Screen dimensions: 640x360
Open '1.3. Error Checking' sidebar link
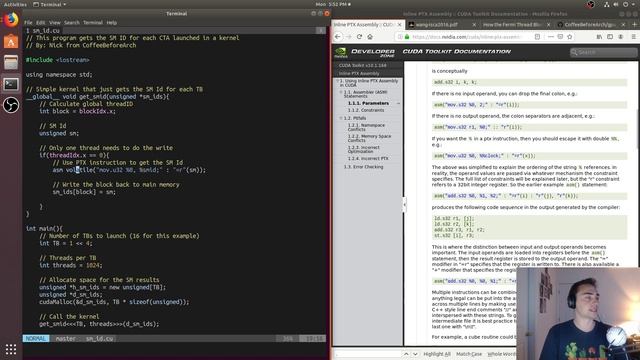click(363, 167)
